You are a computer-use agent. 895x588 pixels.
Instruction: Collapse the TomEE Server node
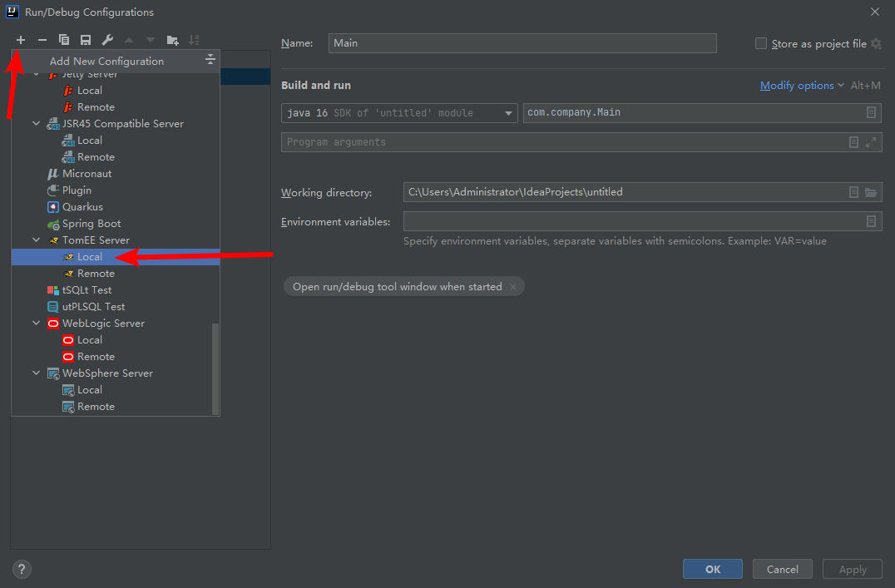(37, 240)
